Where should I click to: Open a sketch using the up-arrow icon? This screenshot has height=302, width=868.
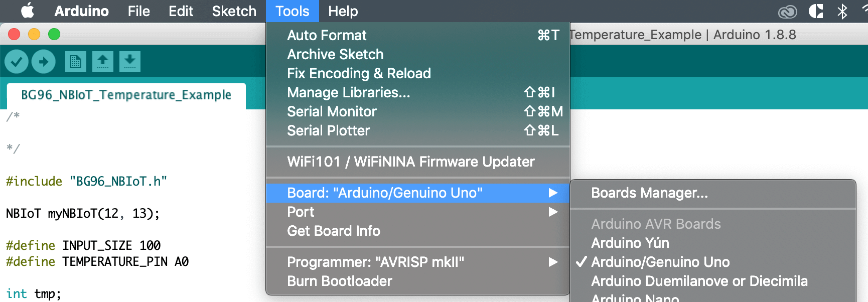[x=103, y=62]
